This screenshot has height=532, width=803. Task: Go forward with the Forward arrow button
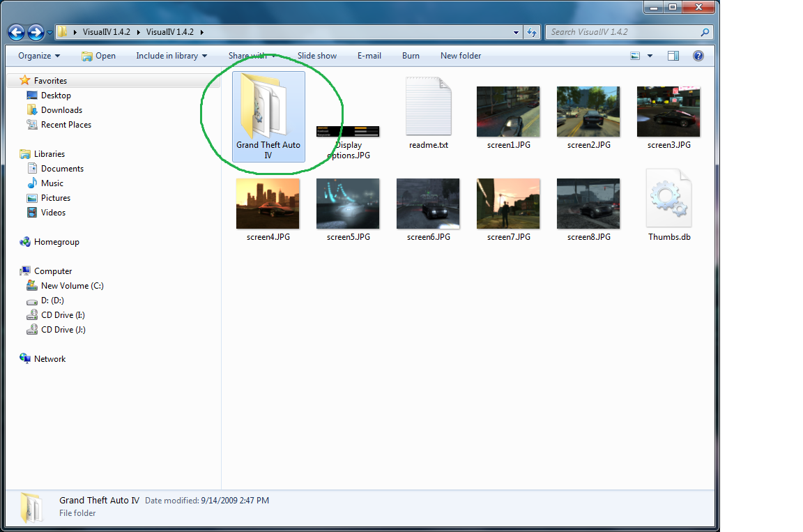[x=36, y=32]
